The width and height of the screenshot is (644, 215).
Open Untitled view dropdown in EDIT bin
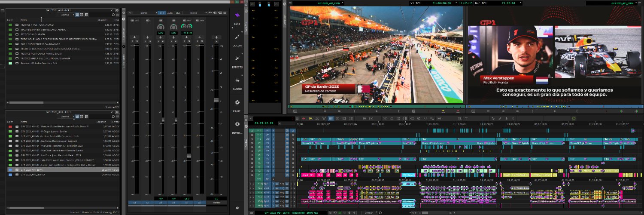(66, 116)
